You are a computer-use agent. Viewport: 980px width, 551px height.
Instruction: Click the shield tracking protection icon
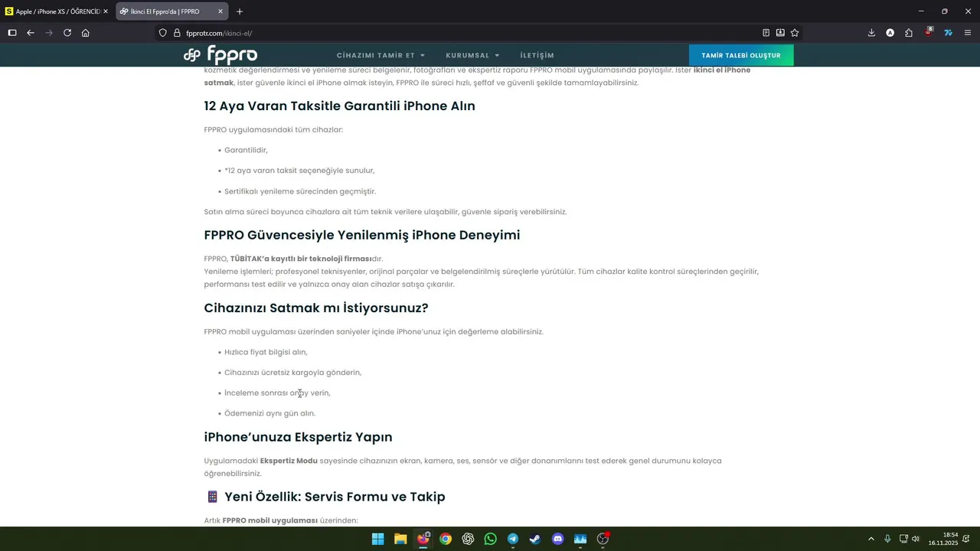162,33
